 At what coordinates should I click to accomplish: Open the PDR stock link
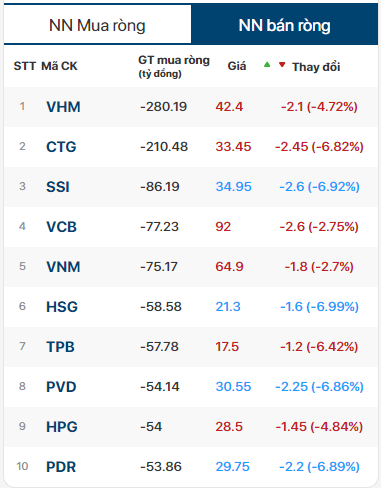[61, 467]
